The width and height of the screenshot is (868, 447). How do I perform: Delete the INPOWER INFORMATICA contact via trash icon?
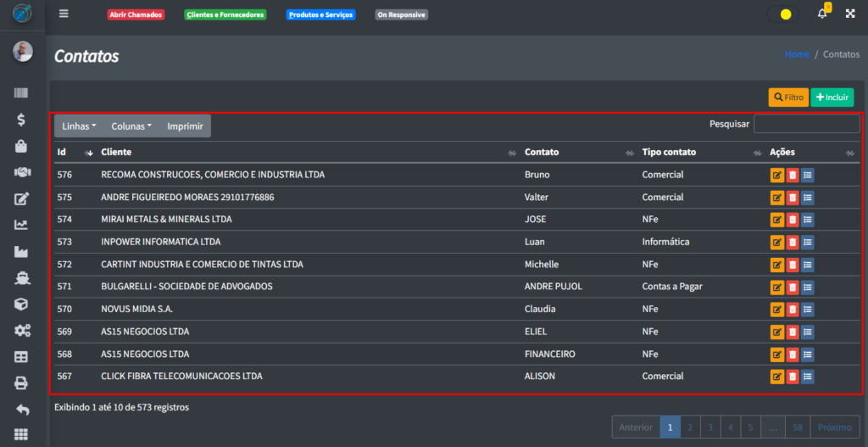tap(792, 243)
